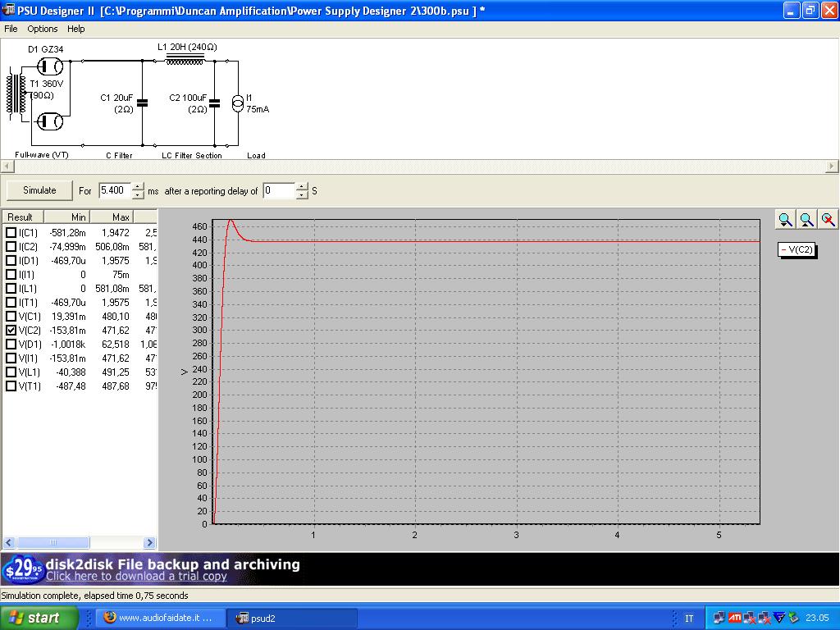840x630 pixels.
Task: Click the results list scroll-left arrow
Action: tap(8, 543)
